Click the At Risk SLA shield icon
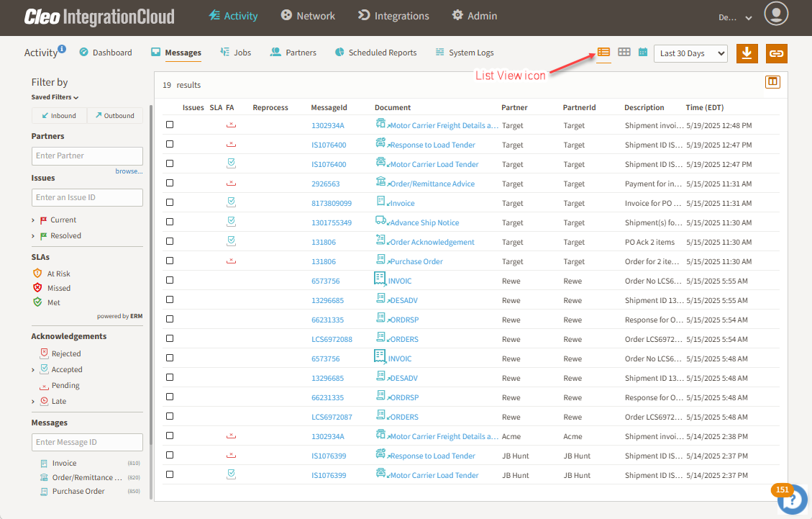The image size is (812, 519). 37,274
